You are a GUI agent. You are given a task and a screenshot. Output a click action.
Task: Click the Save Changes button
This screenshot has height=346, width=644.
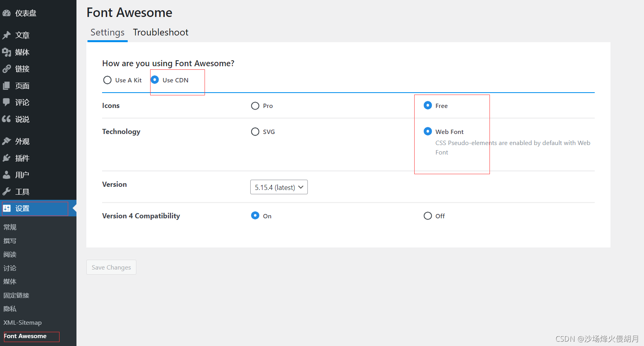tap(111, 267)
